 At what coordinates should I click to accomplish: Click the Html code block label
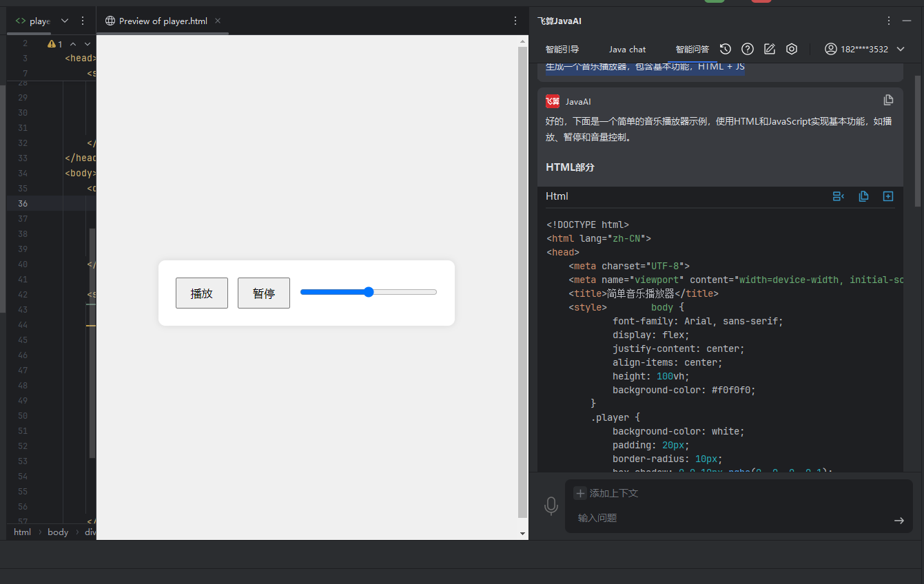tap(557, 196)
